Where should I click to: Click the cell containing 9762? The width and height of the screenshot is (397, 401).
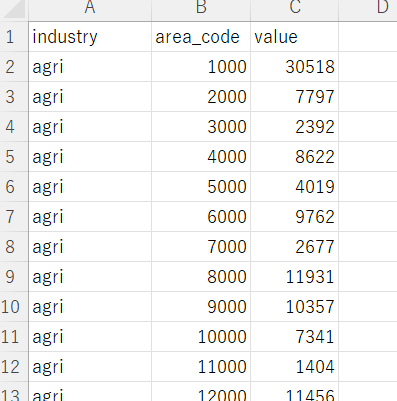click(x=295, y=217)
